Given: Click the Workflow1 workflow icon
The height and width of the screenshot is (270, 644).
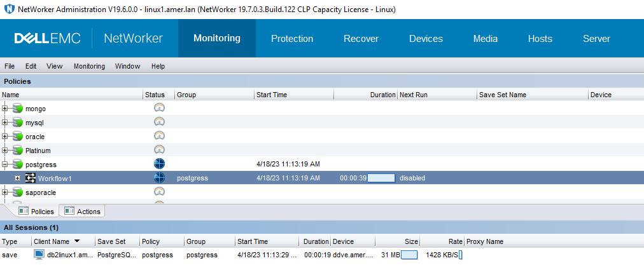Looking at the screenshot, I should [x=31, y=179].
